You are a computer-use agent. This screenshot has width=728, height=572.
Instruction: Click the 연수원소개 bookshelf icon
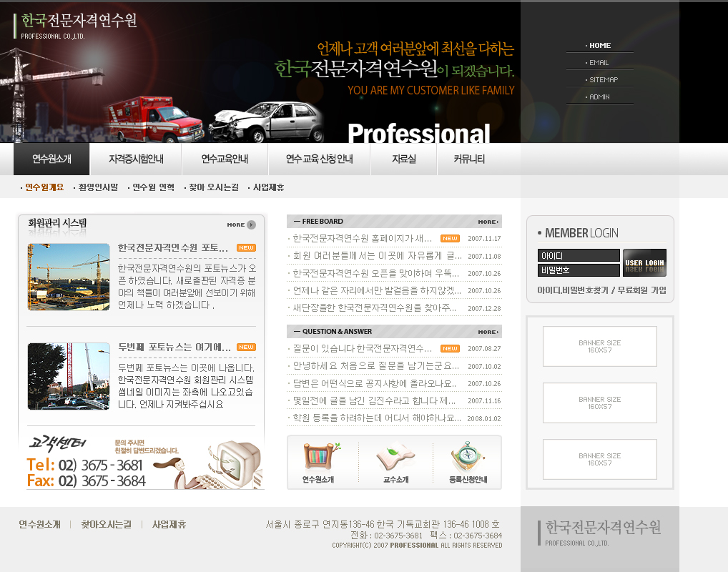[318, 458]
